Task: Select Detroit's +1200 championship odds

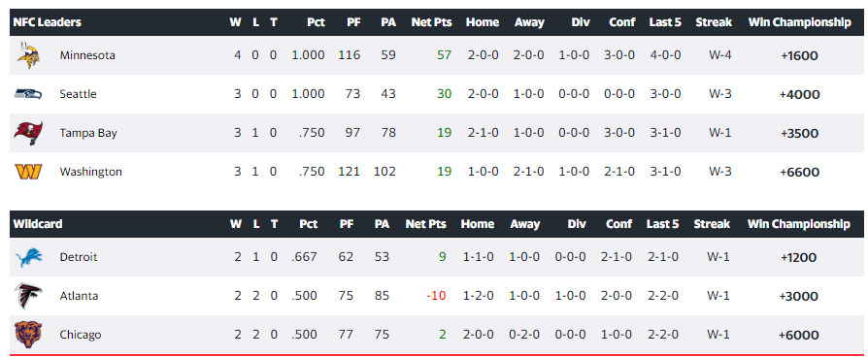Action: (x=799, y=258)
